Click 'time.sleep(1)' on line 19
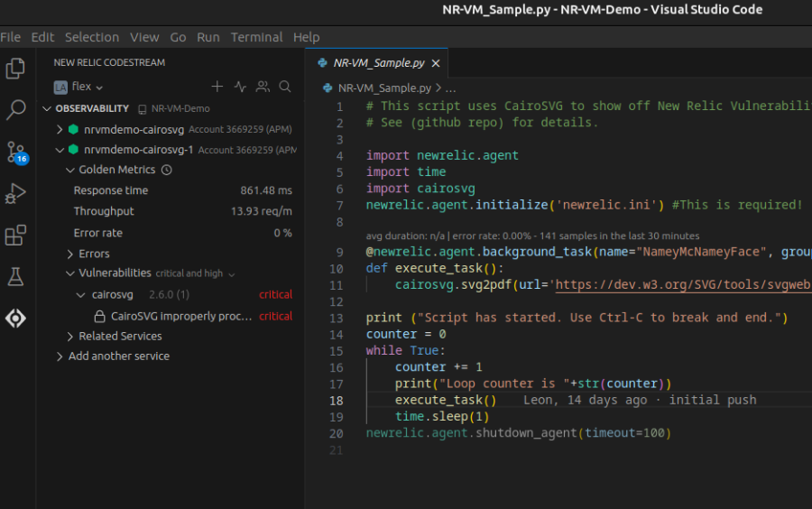Image resolution: width=812 pixels, height=509 pixels. click(x=442, y=417)
